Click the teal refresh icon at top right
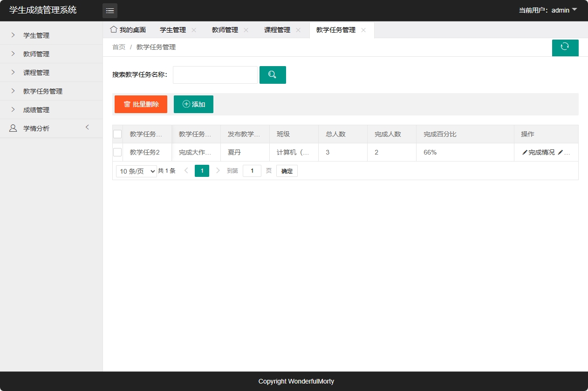 565,47
